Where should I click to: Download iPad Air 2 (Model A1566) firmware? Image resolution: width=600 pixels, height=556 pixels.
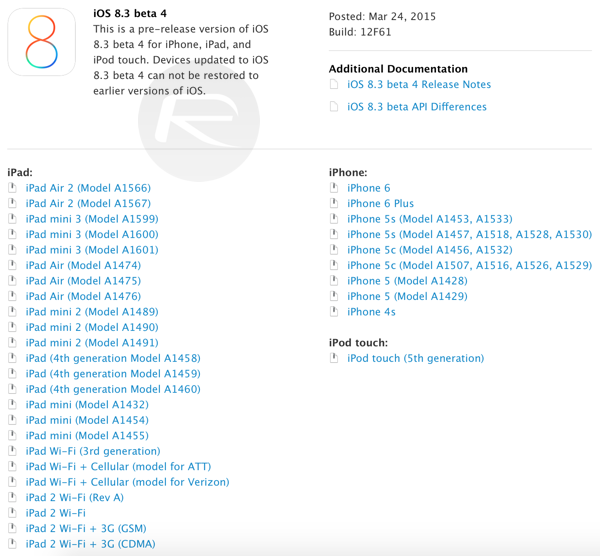[88, 188]
